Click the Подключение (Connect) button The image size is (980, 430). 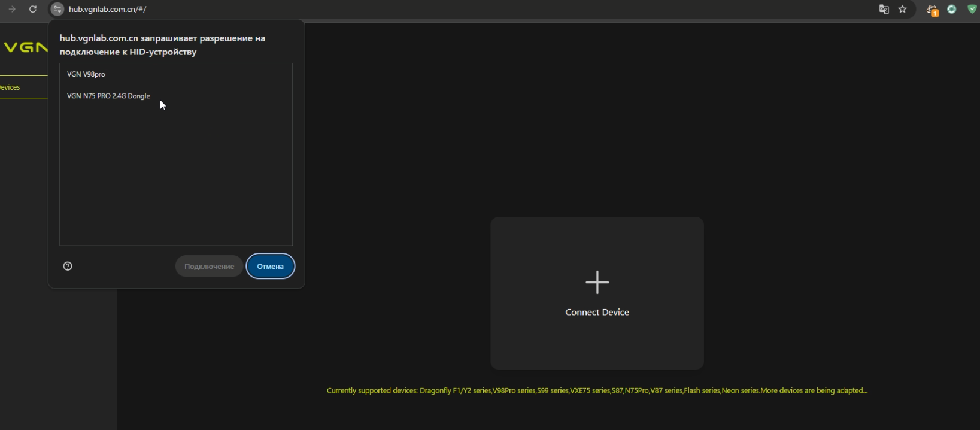(x=209, y=267)
